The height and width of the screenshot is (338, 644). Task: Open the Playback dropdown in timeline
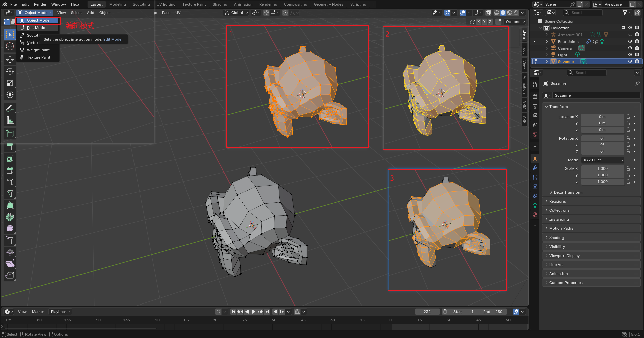(61, 312)
